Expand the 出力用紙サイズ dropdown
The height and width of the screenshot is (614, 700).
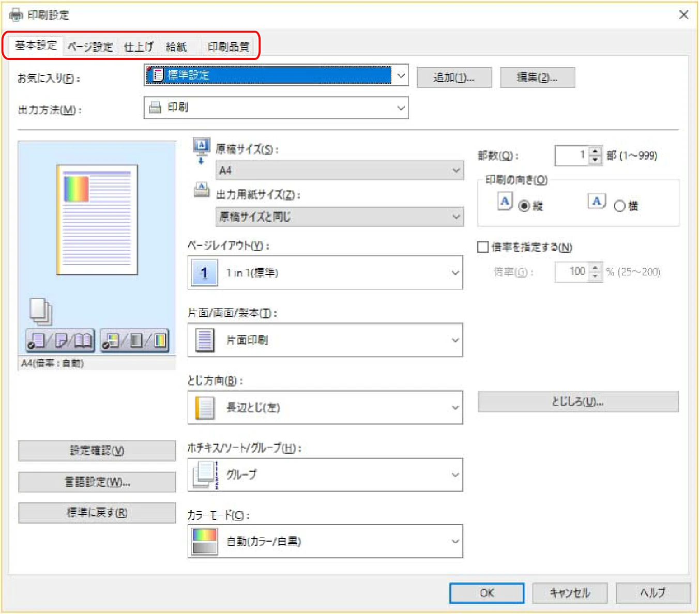(x=339, y=217)
